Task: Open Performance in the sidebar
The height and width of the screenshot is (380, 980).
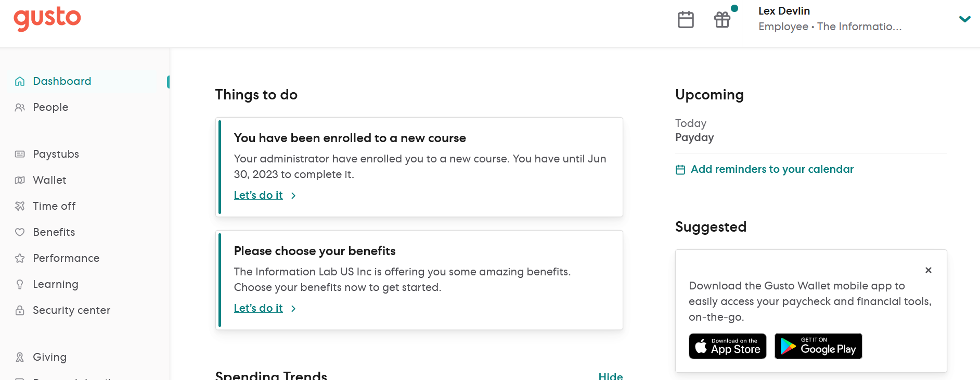Action: pyautogui.click(x=66, y=258)
